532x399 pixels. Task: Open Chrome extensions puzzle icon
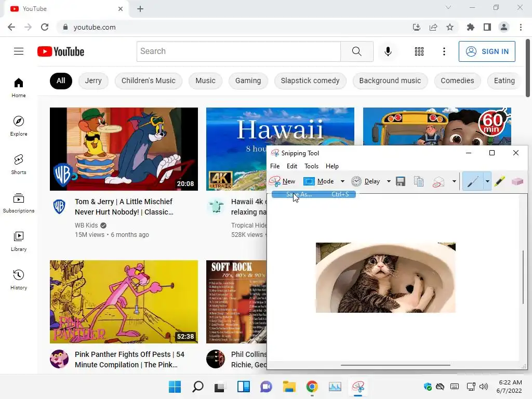(471, 27)
